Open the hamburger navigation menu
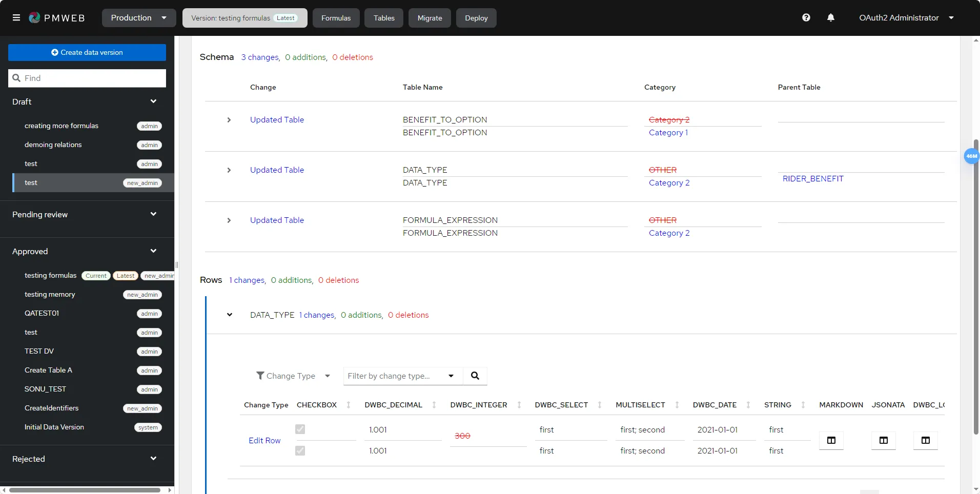980x494 pixels. 16,18
